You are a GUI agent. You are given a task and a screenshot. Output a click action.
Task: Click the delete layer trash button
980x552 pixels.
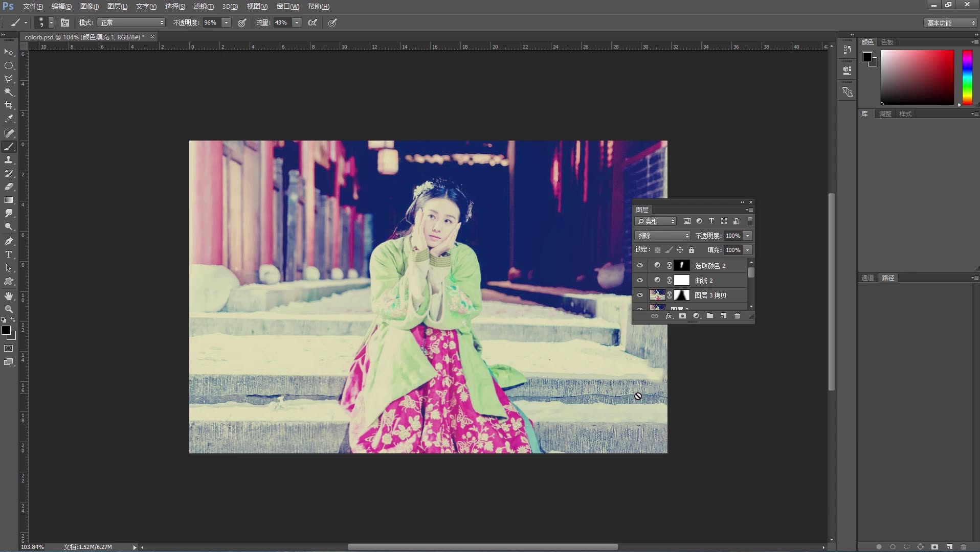click(737, 315)
